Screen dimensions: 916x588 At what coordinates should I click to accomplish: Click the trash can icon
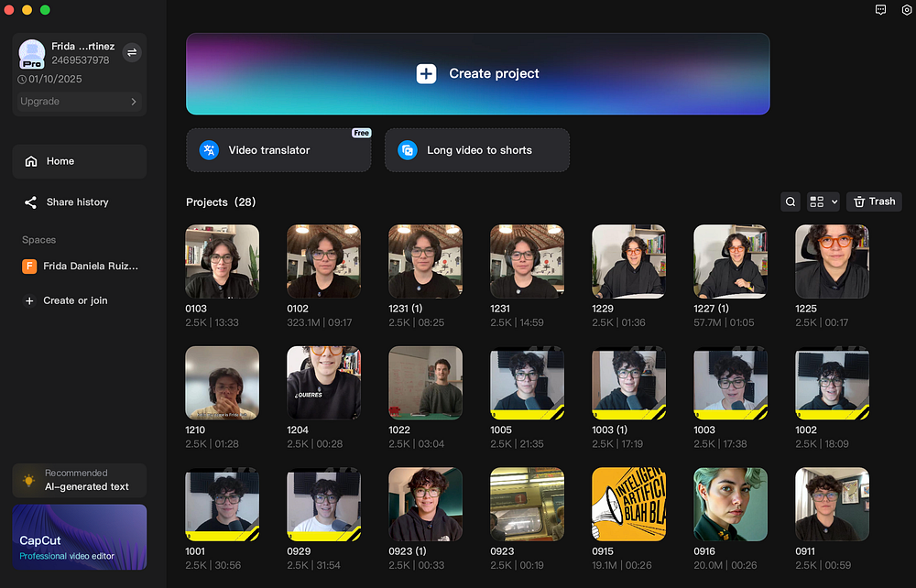coord(859,201)
